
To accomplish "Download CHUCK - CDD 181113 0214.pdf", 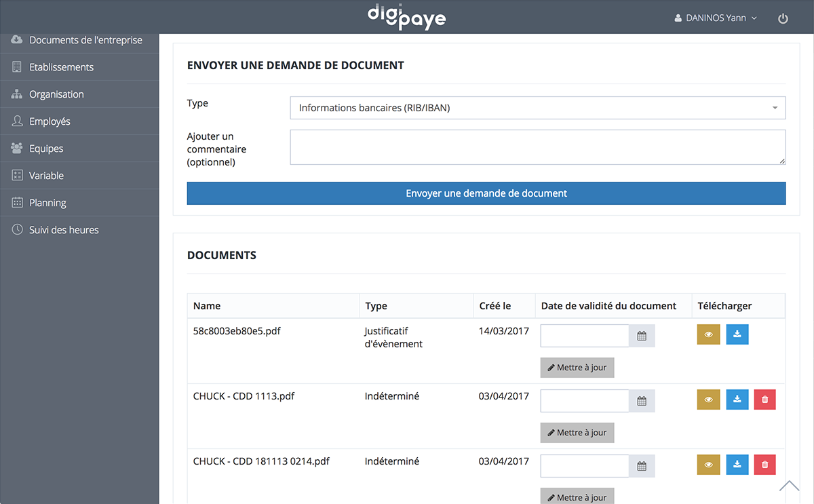I will 737,465.
